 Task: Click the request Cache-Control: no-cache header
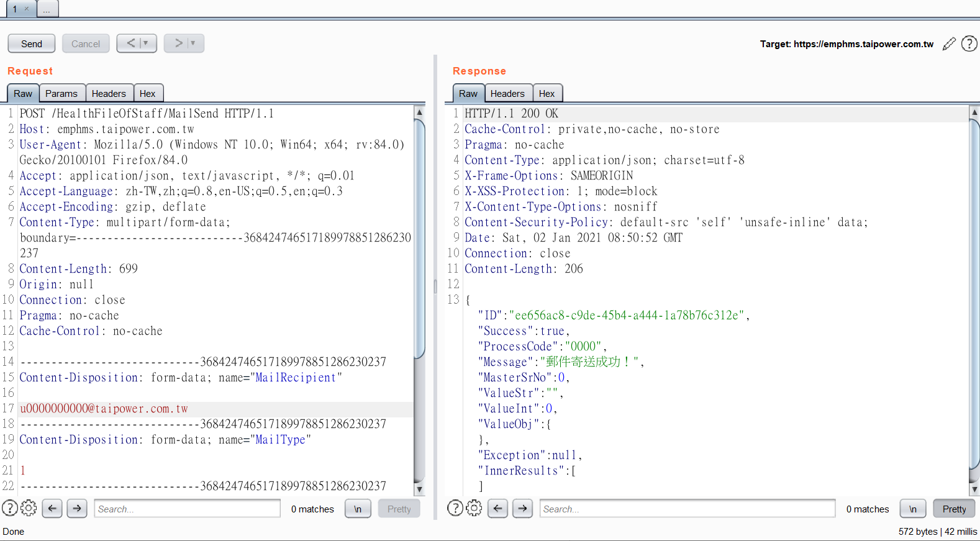click(91, 331)
